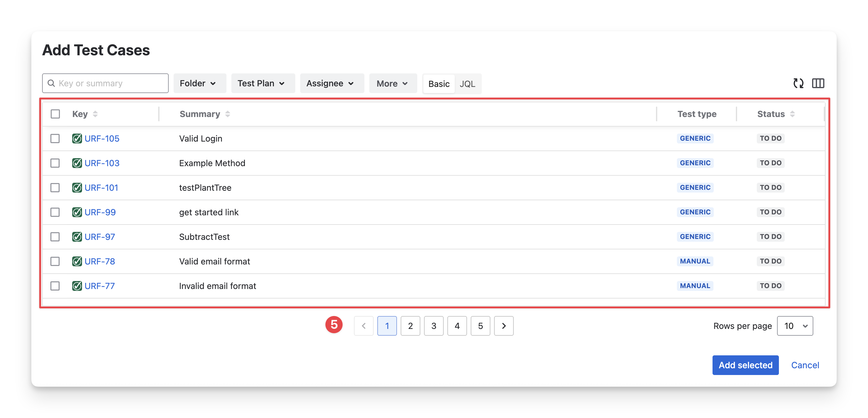Open the column configuration icon
Screen dimensions: 868x418
pyautogui.click(x=818, y=83)
